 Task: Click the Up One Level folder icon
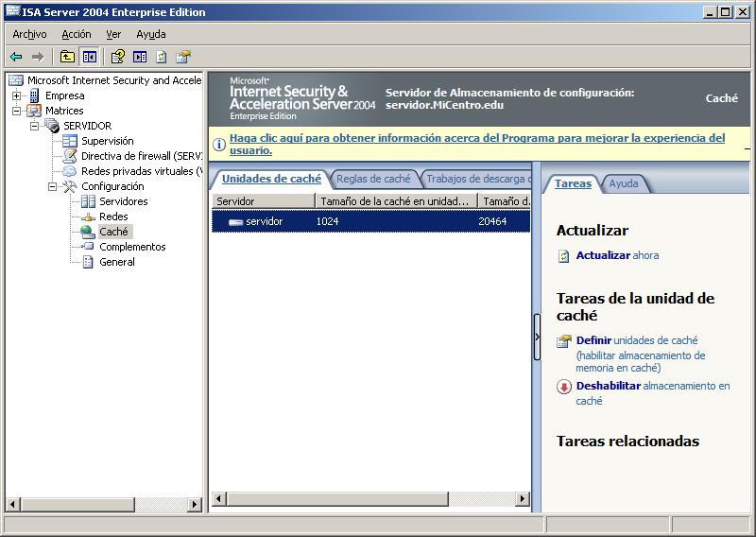(67, 57)
